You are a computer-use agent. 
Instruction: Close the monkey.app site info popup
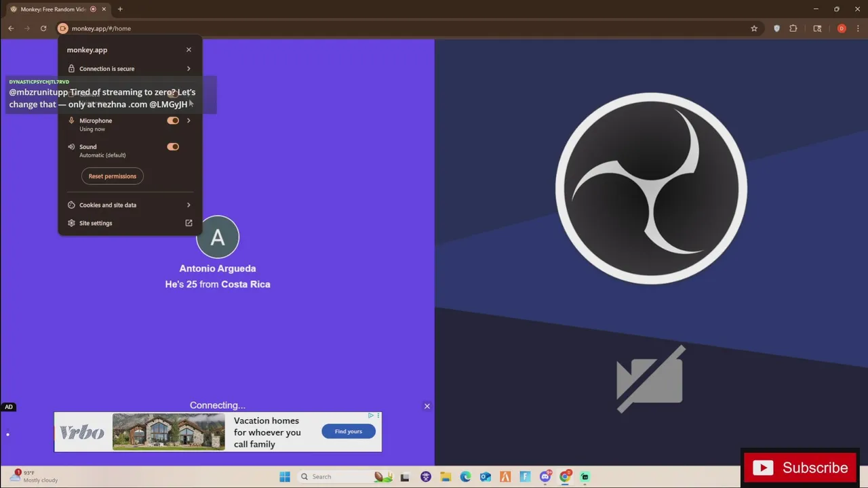click(x=189, y=49)
